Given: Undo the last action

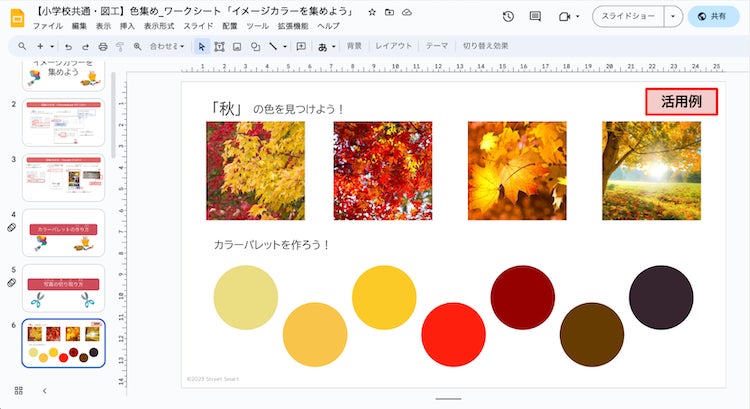Looking at the screenshot, I should pyautogui.click(x=68, y=46).
